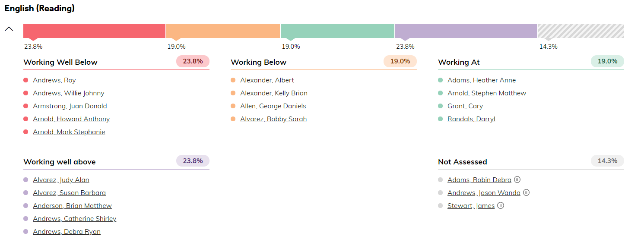The image size is (644, 252).
Task: Click the 19.0% Working Below badge
Action: pyautogui.click(x=400, y=61)
